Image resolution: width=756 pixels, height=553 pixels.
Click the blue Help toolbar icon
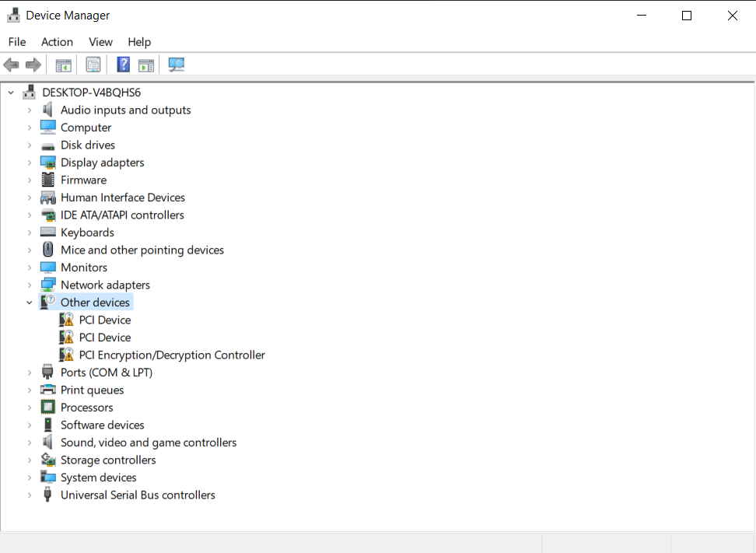(x=124, y=65)
